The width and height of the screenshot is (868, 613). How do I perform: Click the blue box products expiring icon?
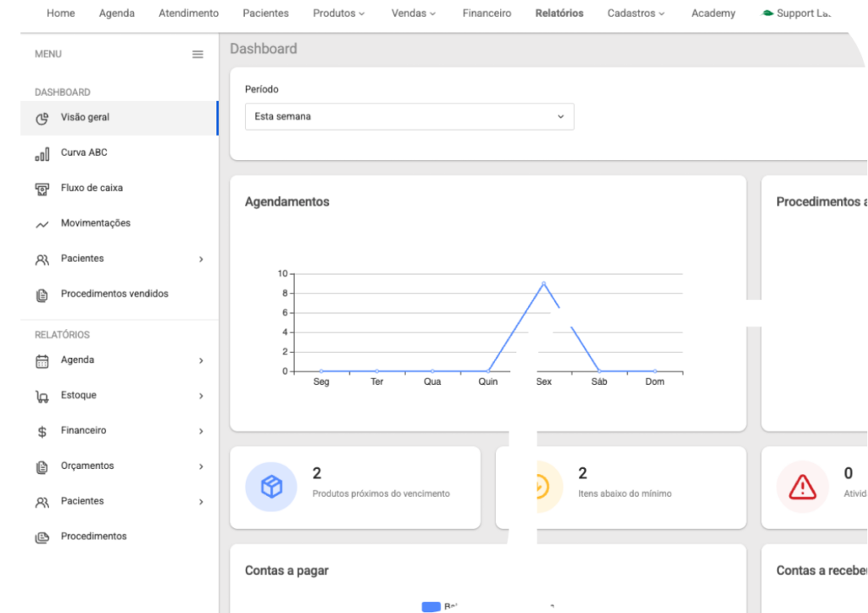271,487
